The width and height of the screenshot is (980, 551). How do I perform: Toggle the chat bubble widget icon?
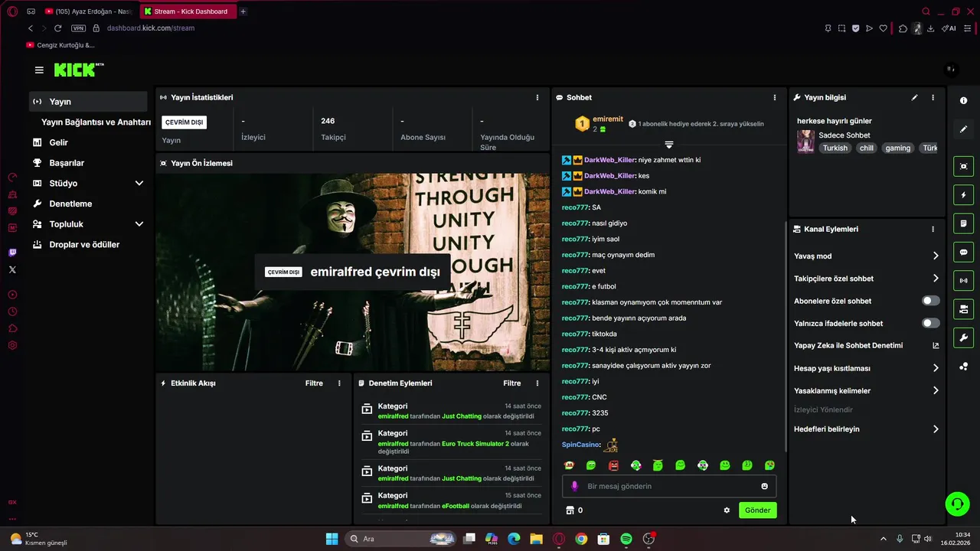point(964,252)
